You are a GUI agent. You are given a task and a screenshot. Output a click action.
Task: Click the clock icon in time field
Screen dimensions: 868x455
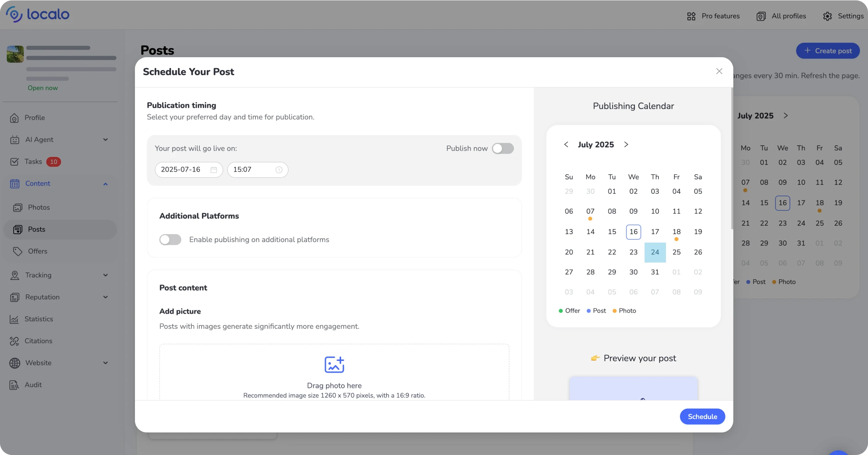pos(279,170)
